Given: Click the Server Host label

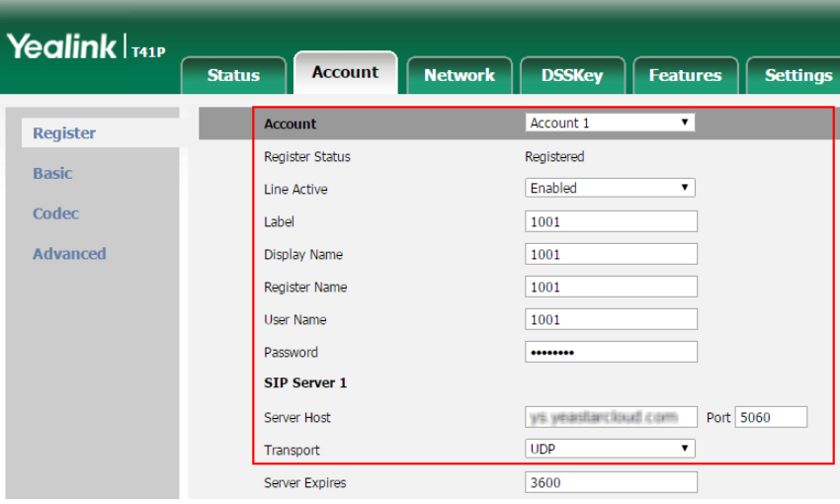Looking at the screenshot, I should tap(297, 418).
